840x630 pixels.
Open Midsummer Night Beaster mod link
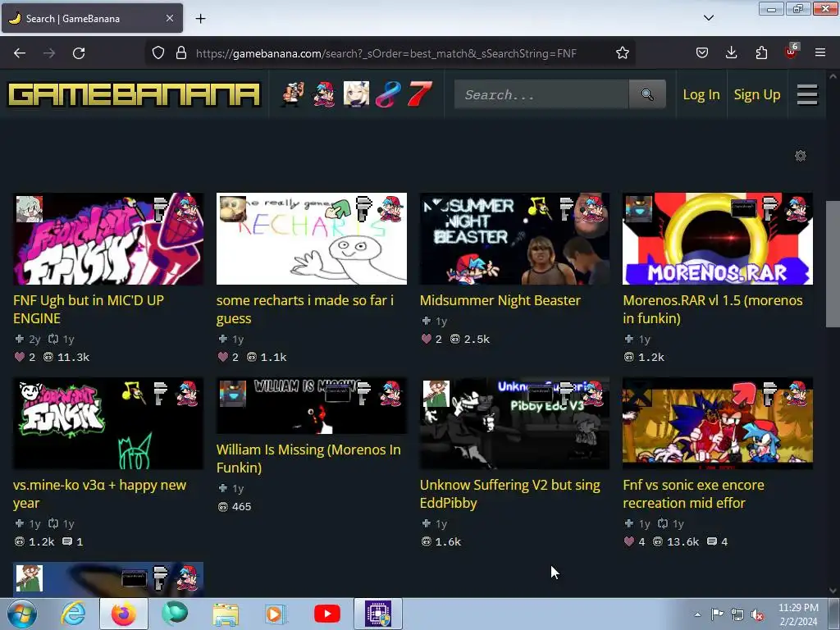pos(500,300)
